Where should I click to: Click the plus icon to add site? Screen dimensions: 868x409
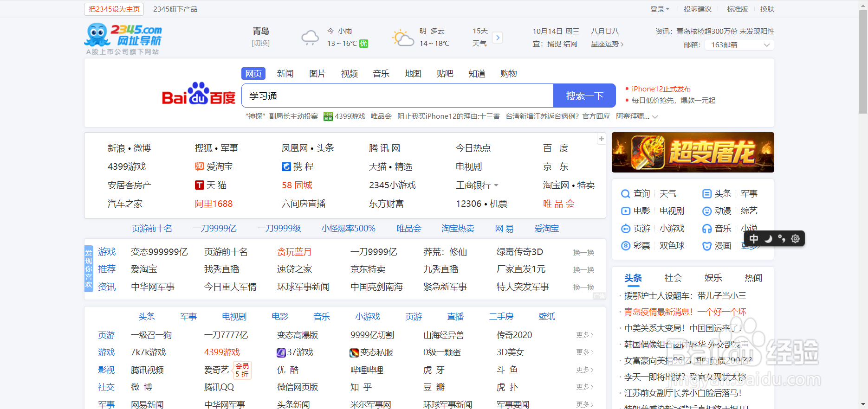point(602,139)
